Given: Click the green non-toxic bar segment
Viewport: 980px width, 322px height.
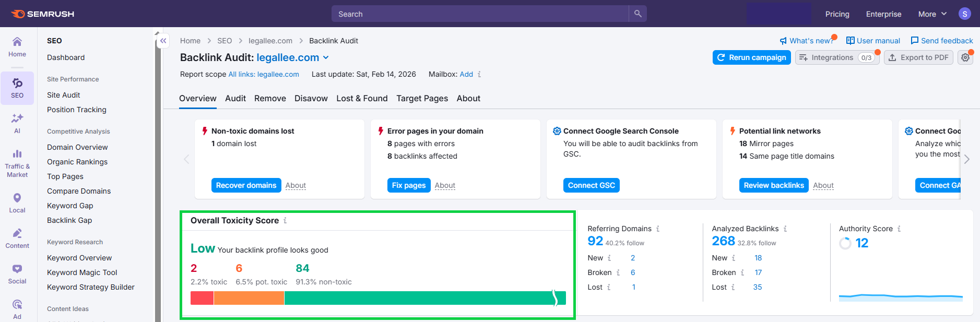Looking at the screenshot, I should coord(425,298).
